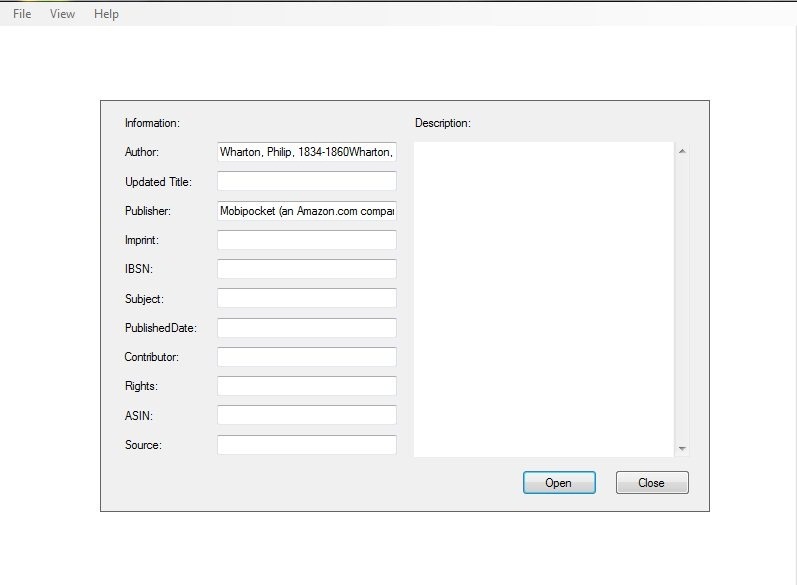Select the Updated Title input field

306,181
